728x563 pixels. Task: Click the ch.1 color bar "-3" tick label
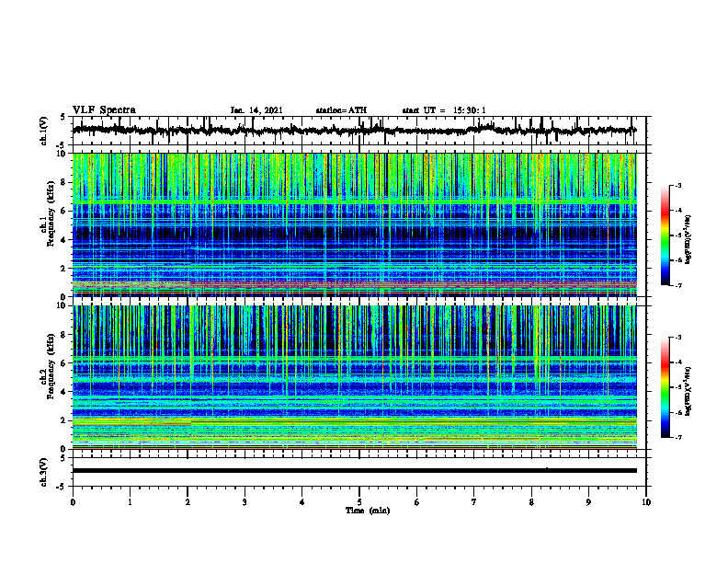click(x=678, y=186)
